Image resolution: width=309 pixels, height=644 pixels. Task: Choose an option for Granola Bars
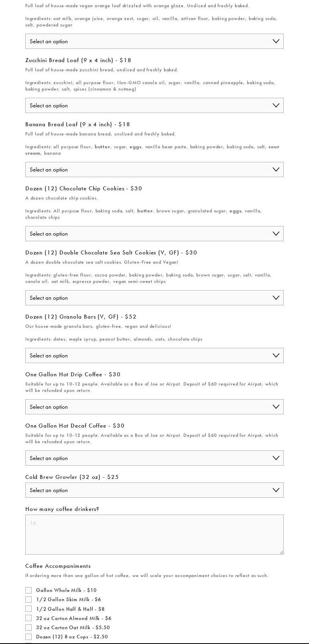pyautogui.click(x=154, y=355)
